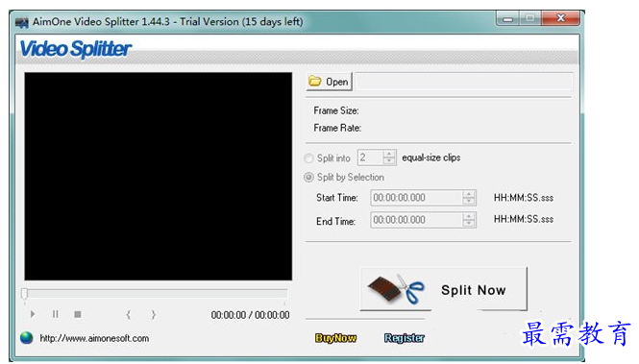This screenshot has height=364, width=639.
Task: Open the aimonesoft.com website link
Action: [x=94, y=338]
